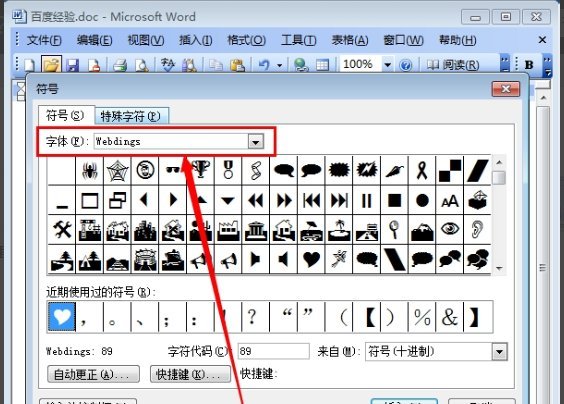The image size is (564, 404).
Task: Click the Paste clipboard toolbar icon
Action: tap(237, 65)
